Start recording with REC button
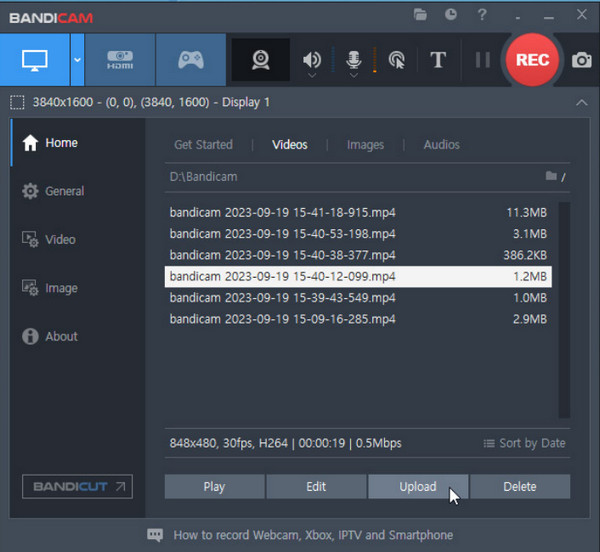The width and height of the screenshot is (600, 552). pos(532,60)
